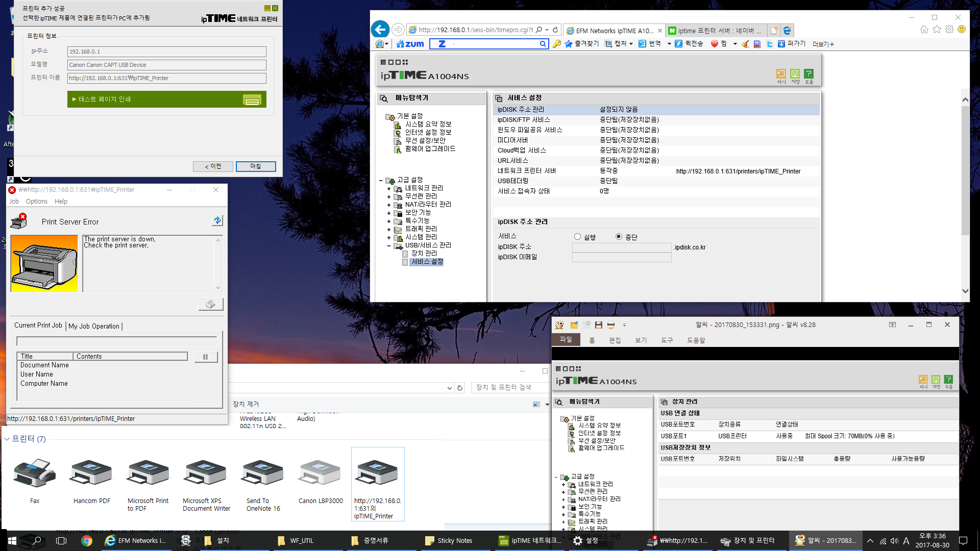
Task: Click the browser back arrow button
Action: (x=380, y=29)
